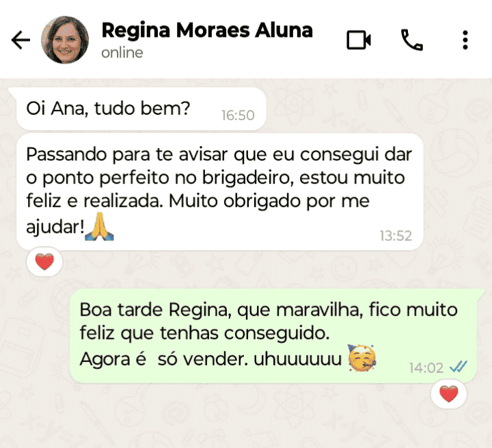This screenshot has width=492, height=448.
Task: Select the 'Oi Ana, tudo bem?' message
Action: pos(141,109)
